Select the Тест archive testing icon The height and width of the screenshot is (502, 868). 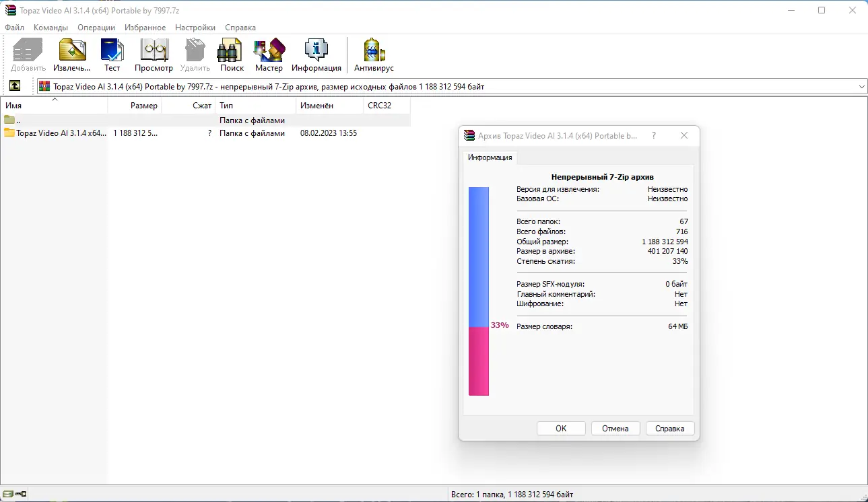[x=112, y=50]
